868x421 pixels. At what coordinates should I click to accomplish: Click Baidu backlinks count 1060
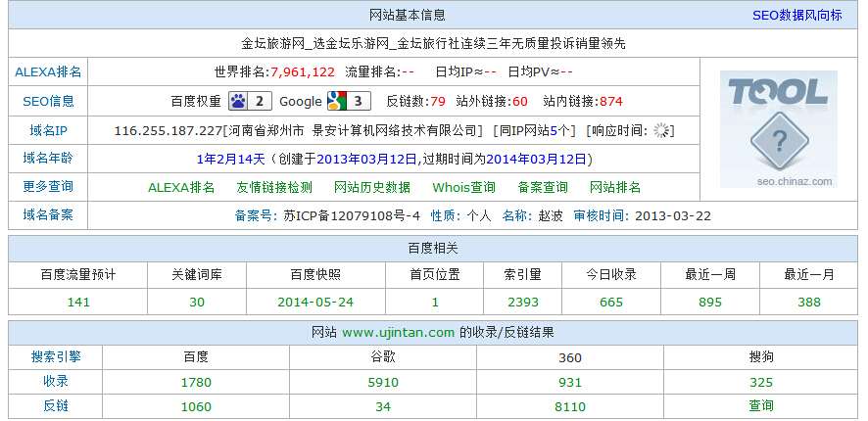[x=196, y=406]
